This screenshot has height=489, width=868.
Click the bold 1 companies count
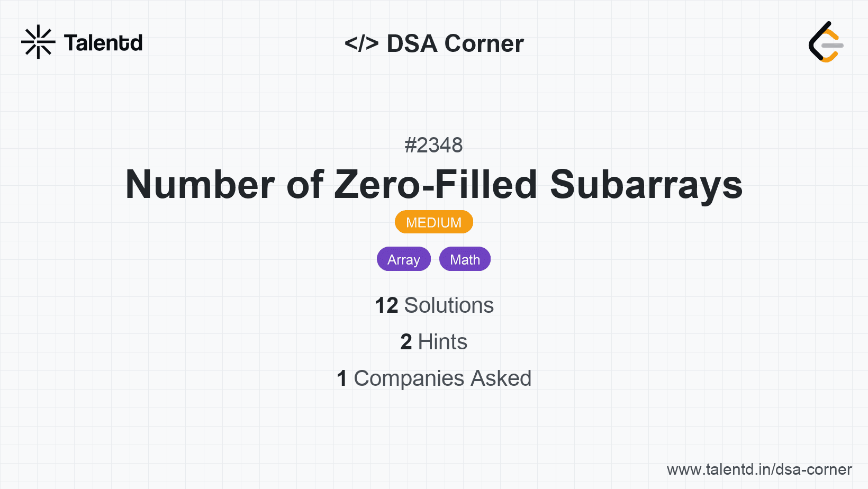click(x=342, y=378)
